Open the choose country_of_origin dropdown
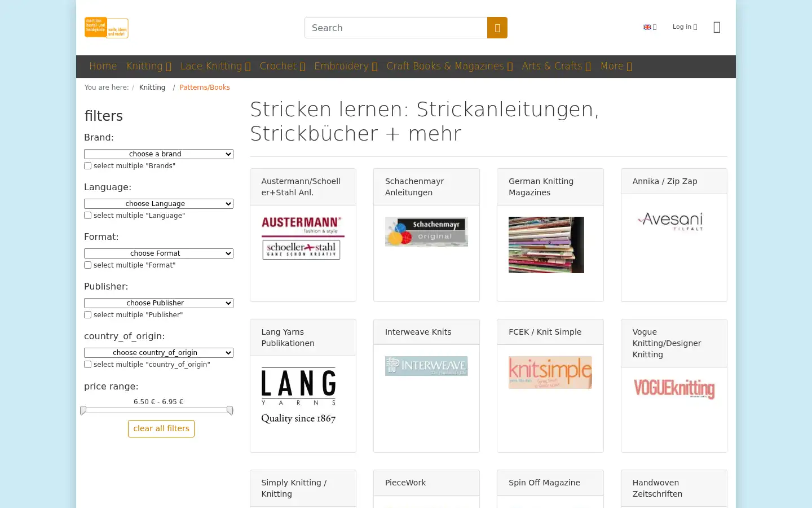812x508 pixels. tap(158, 353)
